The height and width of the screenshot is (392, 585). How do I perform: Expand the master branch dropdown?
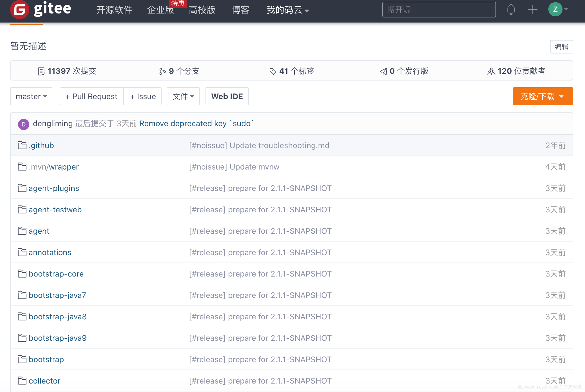pyautogui.click(x=31, y=96)
